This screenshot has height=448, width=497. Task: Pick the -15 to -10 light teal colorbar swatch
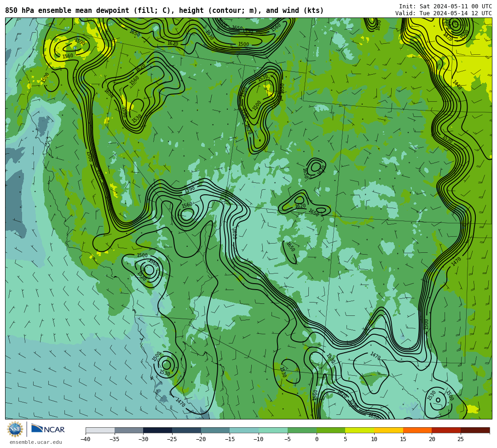[x=244, y=430]
